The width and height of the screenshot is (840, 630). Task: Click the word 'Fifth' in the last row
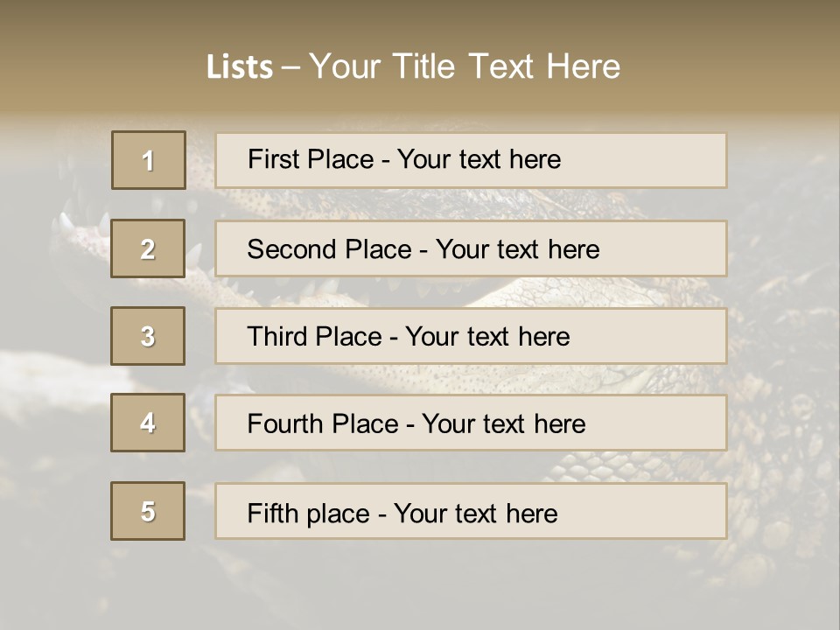tap(273, 513)
